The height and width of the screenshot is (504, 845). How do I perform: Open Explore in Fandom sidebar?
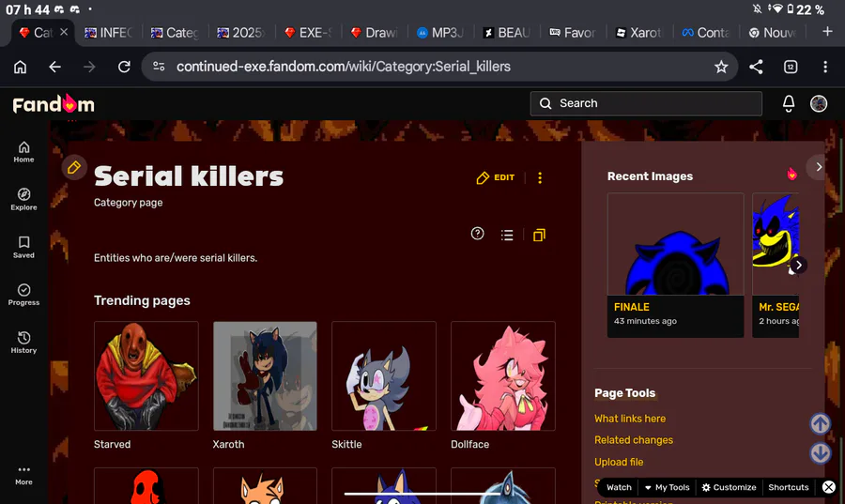pyautogui.click(x=23, y=199)
